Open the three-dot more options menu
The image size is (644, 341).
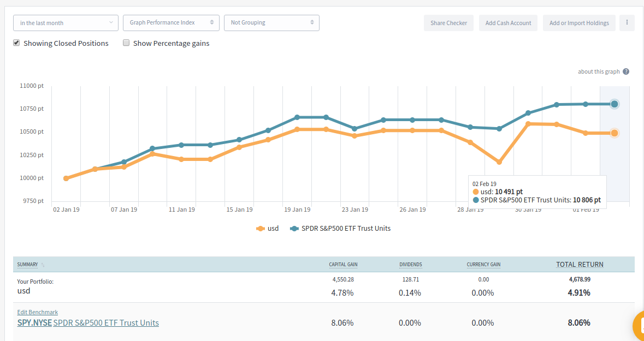pos(627,23)
